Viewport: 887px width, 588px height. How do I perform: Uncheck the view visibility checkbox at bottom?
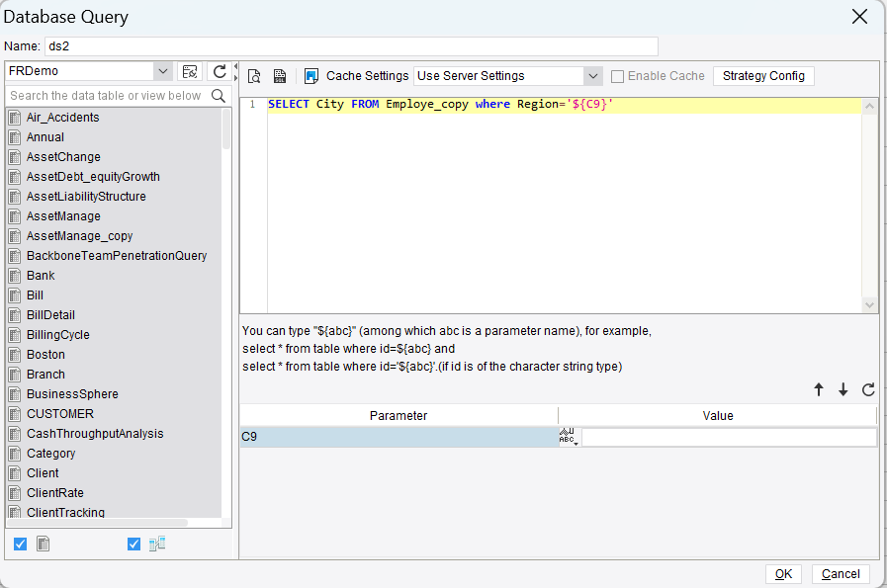[x=133, y=544]
